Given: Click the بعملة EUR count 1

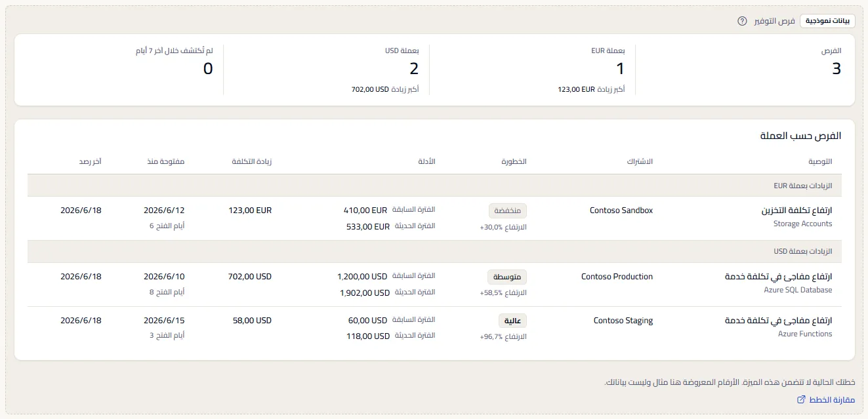Looking at the screenshot, I should (x=621, y=68).
